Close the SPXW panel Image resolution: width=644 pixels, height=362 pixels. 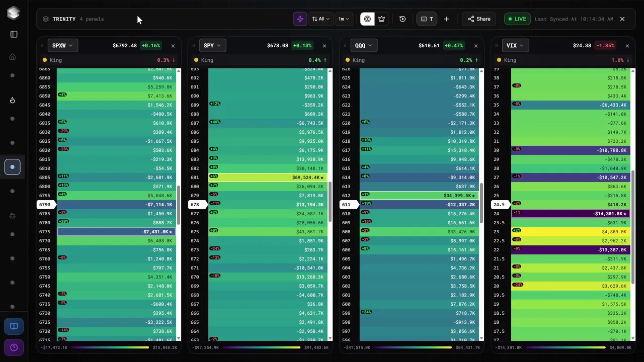(x=173, y=46)
